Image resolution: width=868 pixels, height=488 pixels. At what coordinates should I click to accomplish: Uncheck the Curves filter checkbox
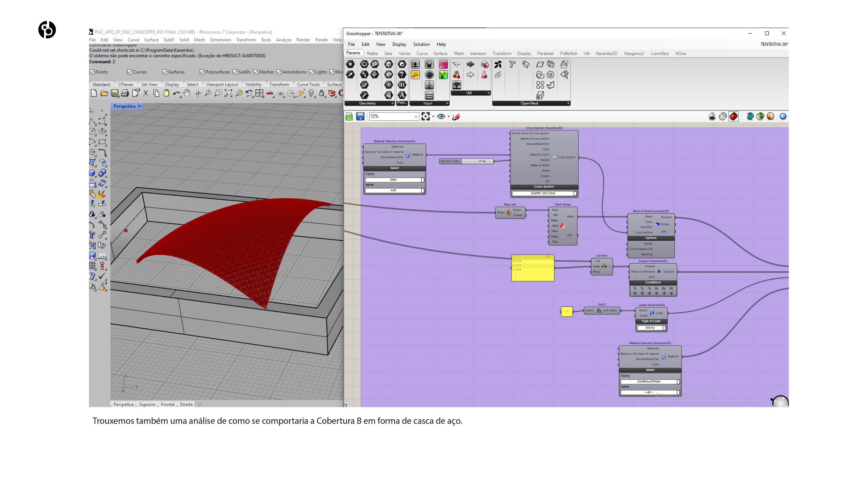[130, 72]
